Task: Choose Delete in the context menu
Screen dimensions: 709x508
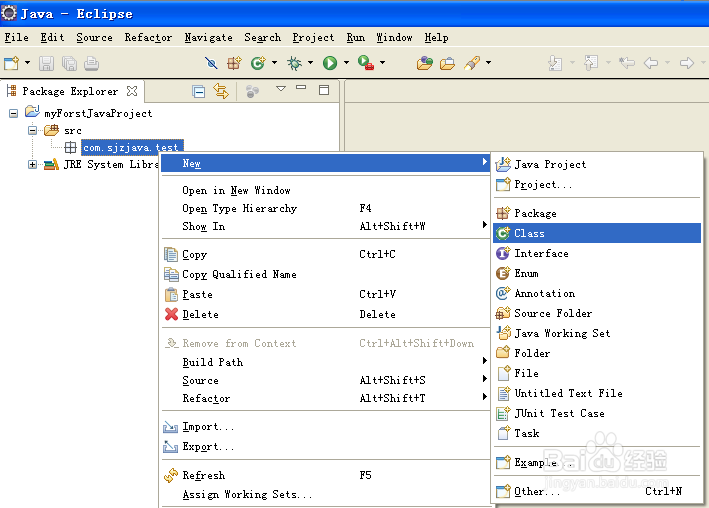Action: pos(325,314)
